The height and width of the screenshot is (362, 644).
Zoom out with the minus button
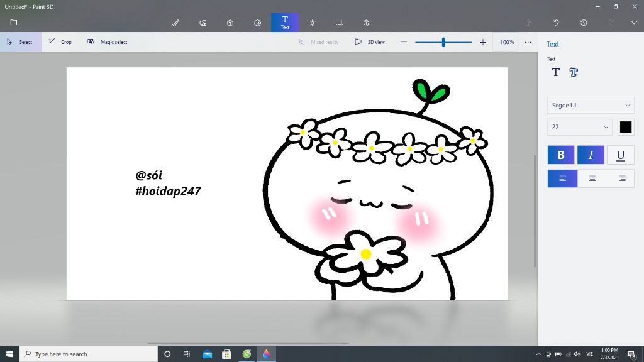point(404,42)
